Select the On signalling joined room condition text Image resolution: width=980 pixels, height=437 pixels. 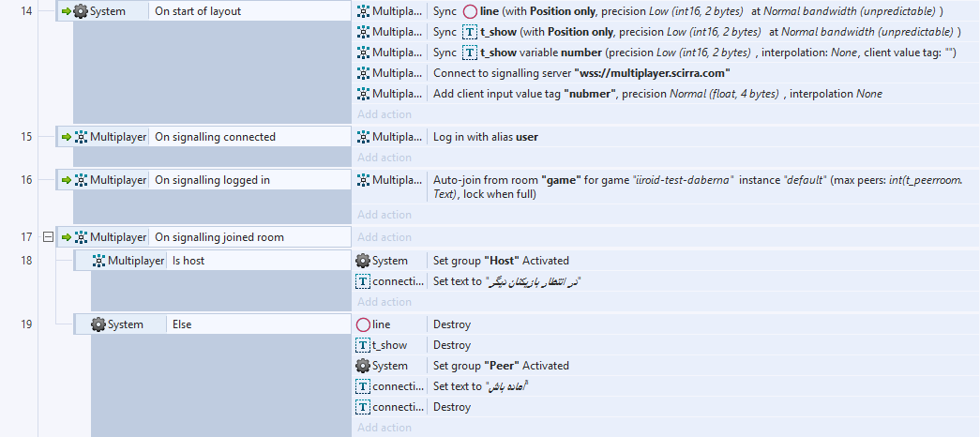pyautogui.click(x=219, y=237)
